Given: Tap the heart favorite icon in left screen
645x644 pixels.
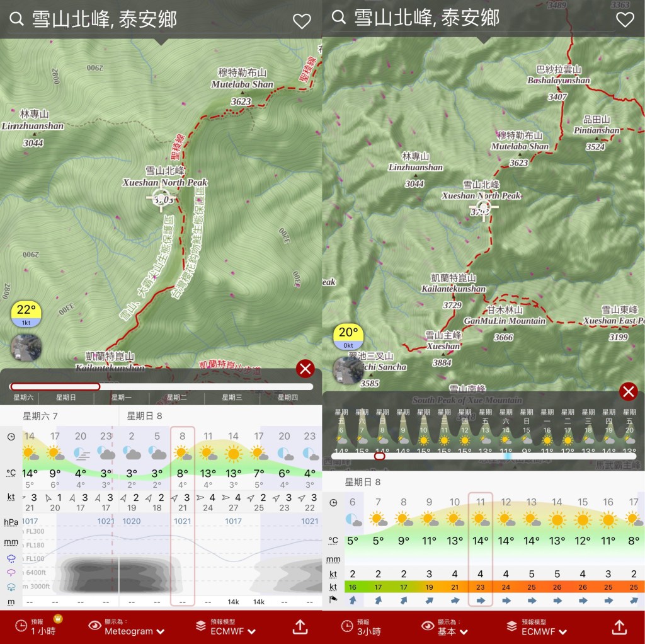Looking at the screenshot, I should tap(302, 21).
